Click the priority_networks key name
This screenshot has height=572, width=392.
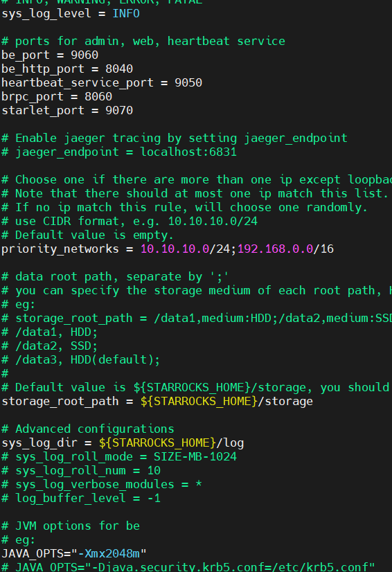pyautogui.click(x=60, y=249)
